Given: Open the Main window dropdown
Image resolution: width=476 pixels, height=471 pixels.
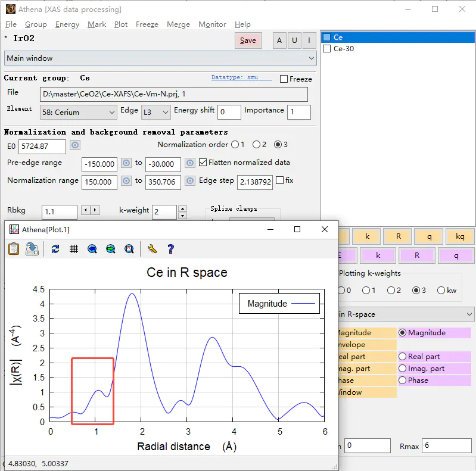Looking at the screenshot, I should [x=160, y=58].
